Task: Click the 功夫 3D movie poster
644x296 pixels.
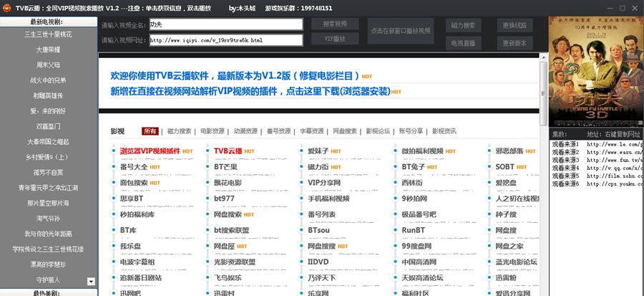Action: coord(596,72)
